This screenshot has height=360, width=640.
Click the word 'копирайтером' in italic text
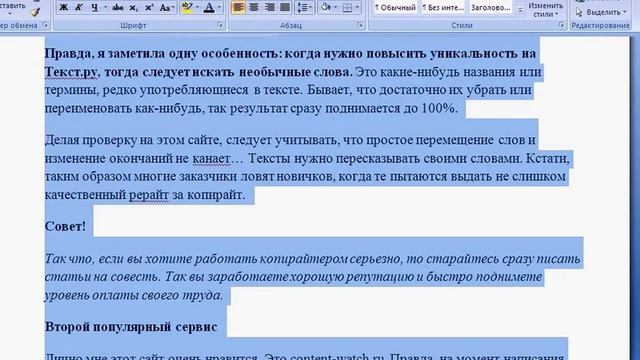[x=304, y=259]
